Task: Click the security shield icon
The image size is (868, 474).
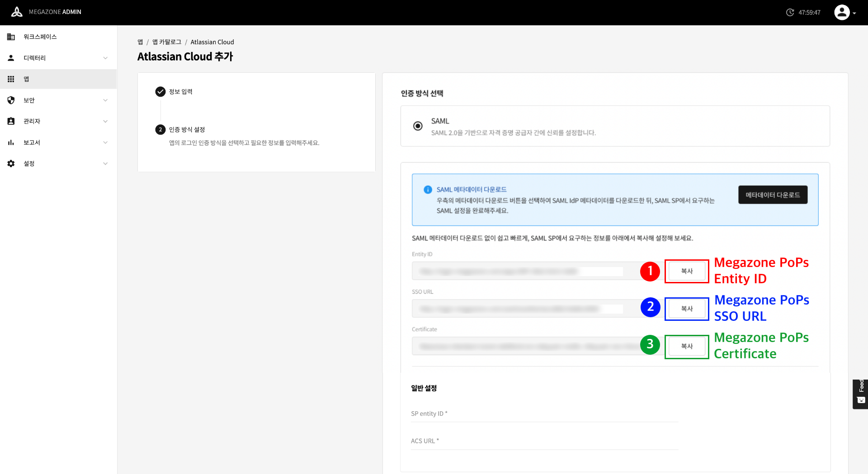Action: pyautogui.click(x=11, y=100)
